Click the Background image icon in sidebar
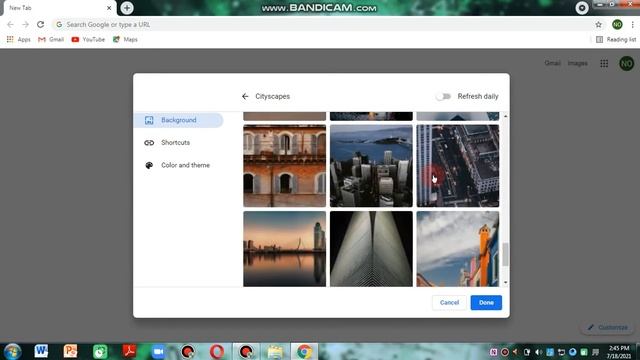Viewport: 640px width, 360px height. [149, 120]
